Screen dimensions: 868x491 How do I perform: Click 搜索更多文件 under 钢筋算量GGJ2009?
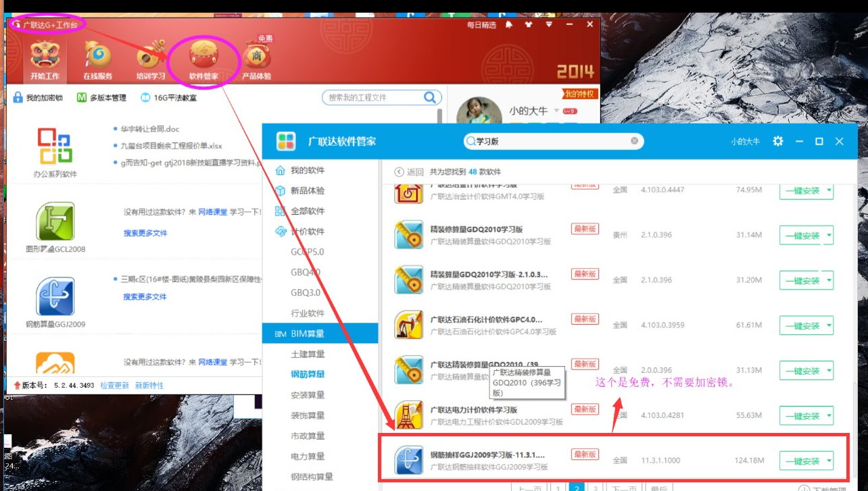pos(145,296)
